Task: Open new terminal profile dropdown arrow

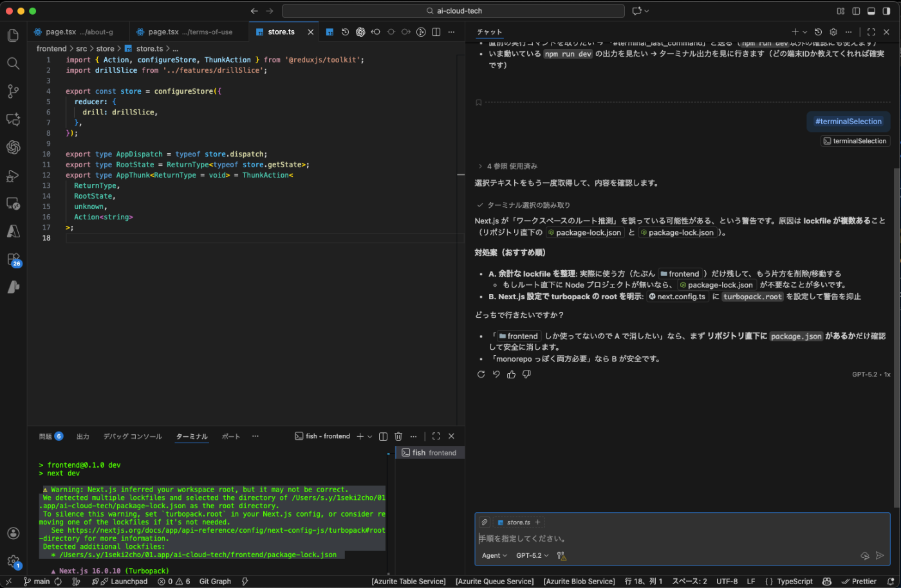Action: pos(369,437)
